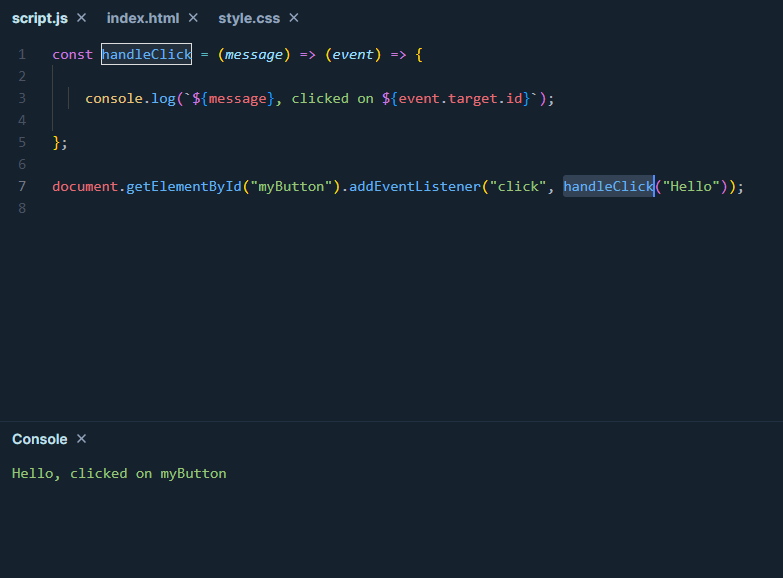Click the message parameter on line 1
The width and height of the screenshot is (783, 578).
254,54
